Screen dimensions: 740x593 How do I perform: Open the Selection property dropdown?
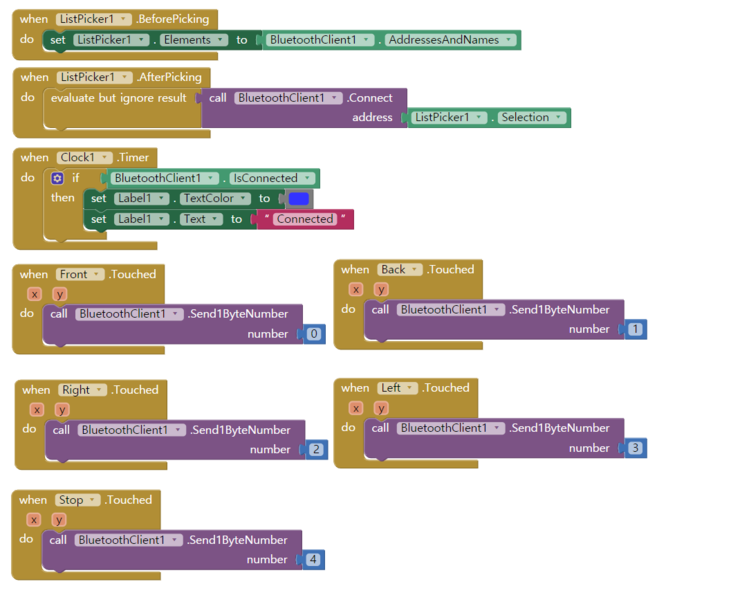(x=532, y=117)
